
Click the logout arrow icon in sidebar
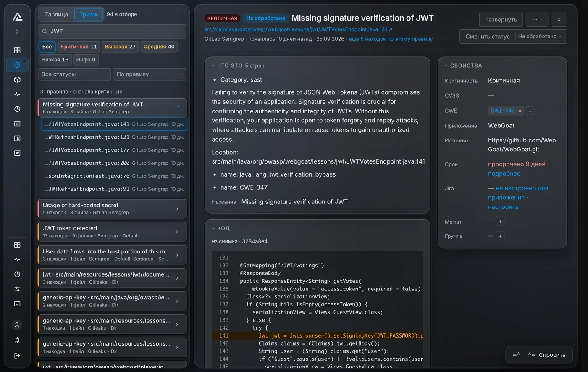tap(17, 355)
